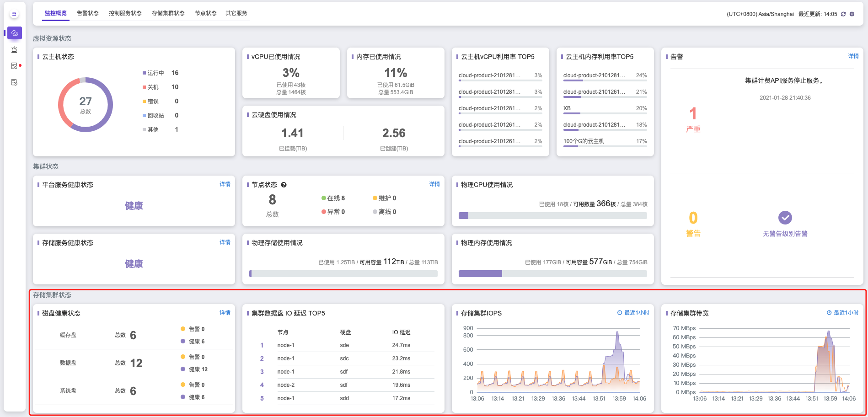Toggle the 关机 legend item
Screen dimensions: 868x417
pyautogui.click(x=153, y=87)
